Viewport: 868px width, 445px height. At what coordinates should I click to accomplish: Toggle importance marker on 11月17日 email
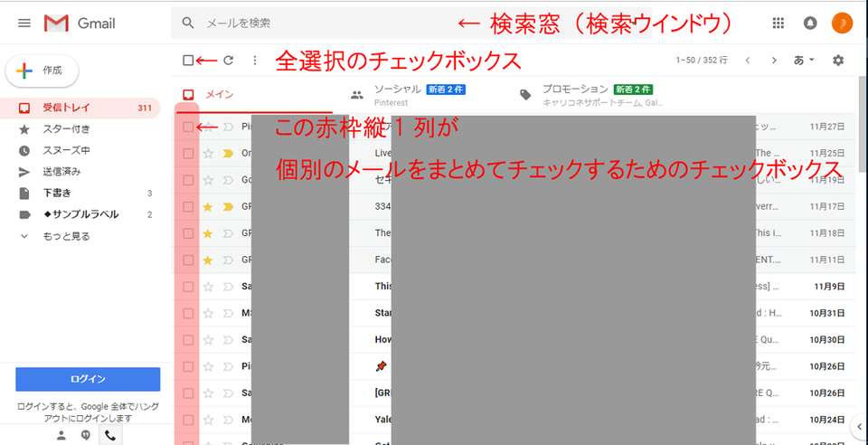228,207
